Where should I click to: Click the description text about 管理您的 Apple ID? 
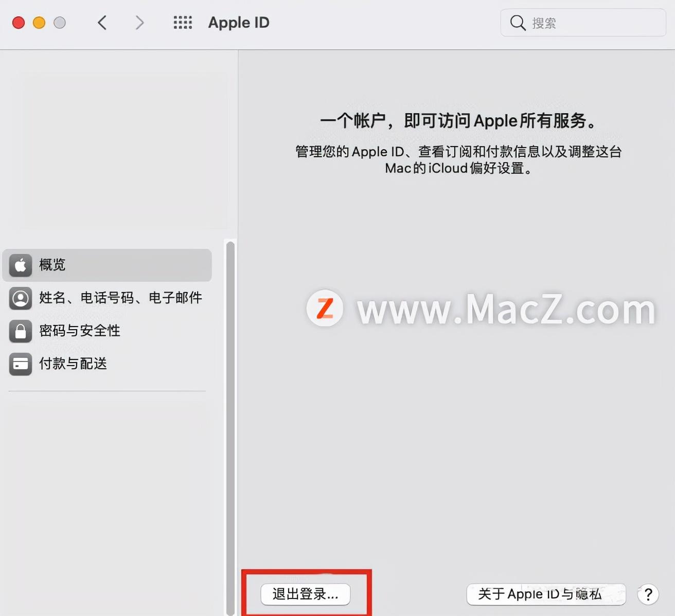pyautogui.click(x=458, y=160)
